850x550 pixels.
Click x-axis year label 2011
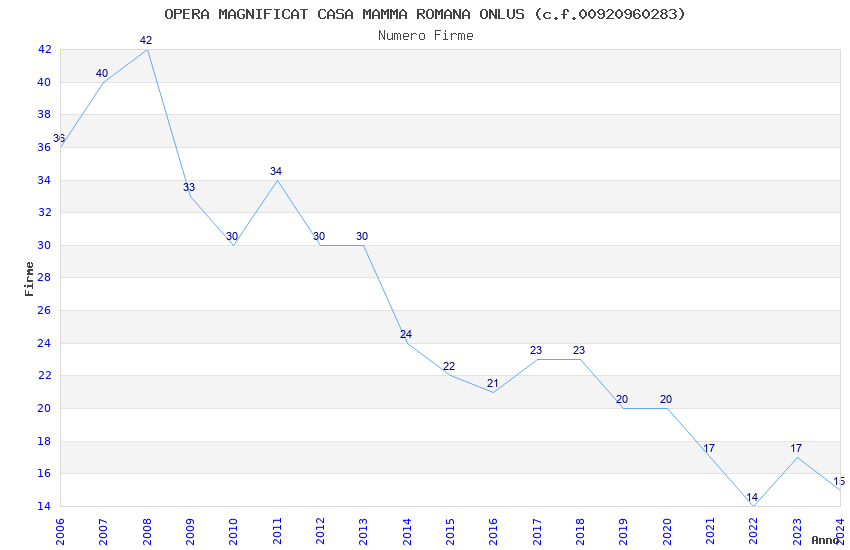[x=276, y=531]
